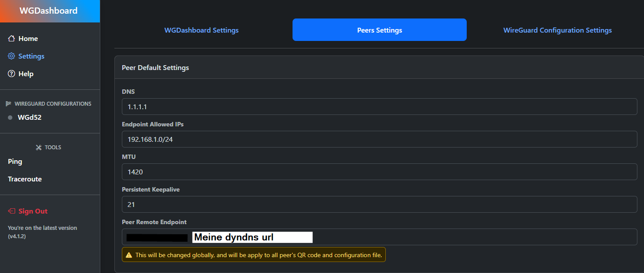Click the WGd52 status dot
Screen dimensions: 644x273
coord(10,118)
